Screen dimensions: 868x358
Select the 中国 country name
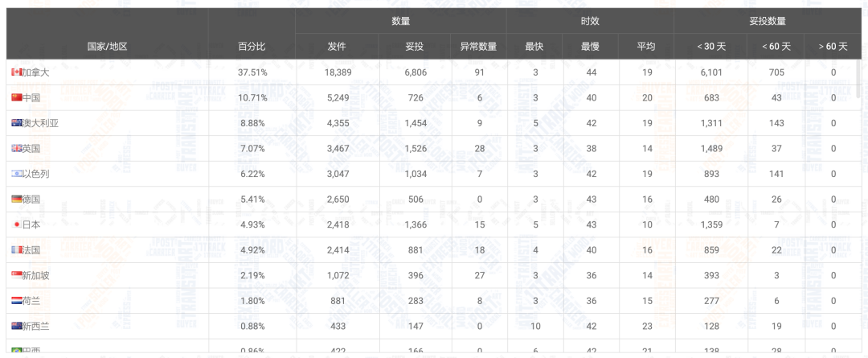pyautogui.click(x=31, y=97)
